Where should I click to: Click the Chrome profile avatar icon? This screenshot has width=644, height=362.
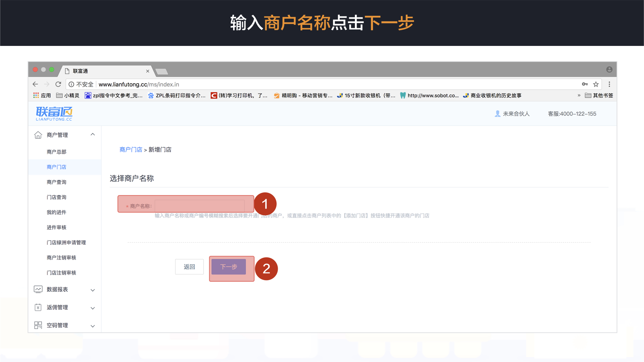pyautogui.click(x=609, y=69)
